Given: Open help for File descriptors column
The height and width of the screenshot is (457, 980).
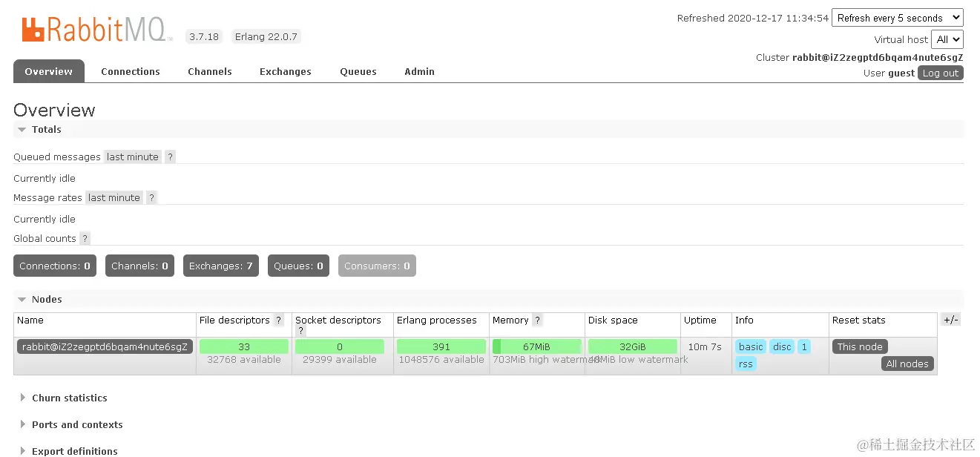Looking at the screenshot, I should (x=279, y=320).
